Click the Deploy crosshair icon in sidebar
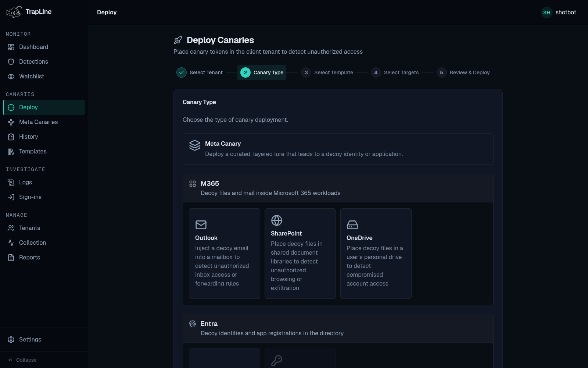This screenshot has width=588, height=368. pyautogui.click(x=11, y=107)
